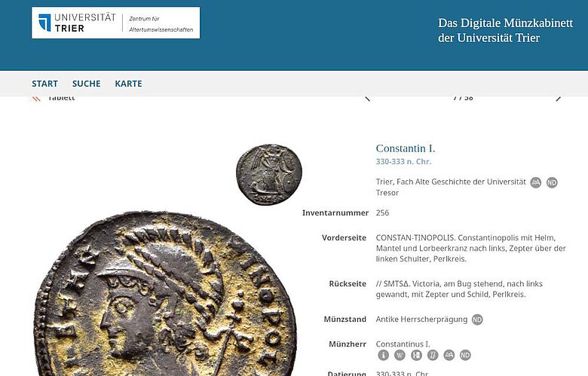Click the Münzstand label

(345, 319)
